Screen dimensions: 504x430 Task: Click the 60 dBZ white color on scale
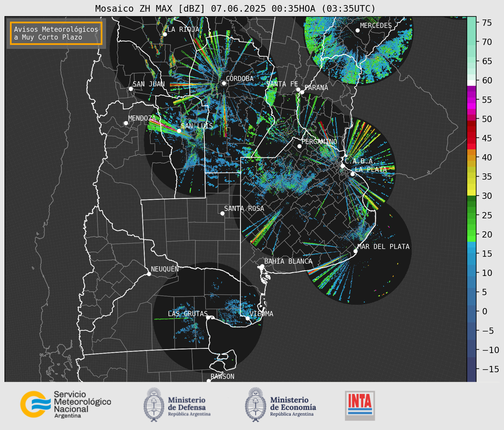coord(471,83)
